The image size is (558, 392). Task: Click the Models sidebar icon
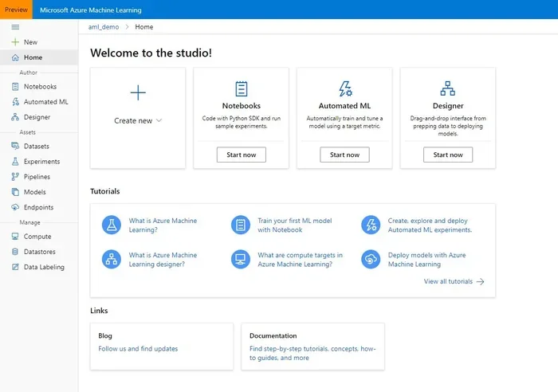[x=15, y=192]
